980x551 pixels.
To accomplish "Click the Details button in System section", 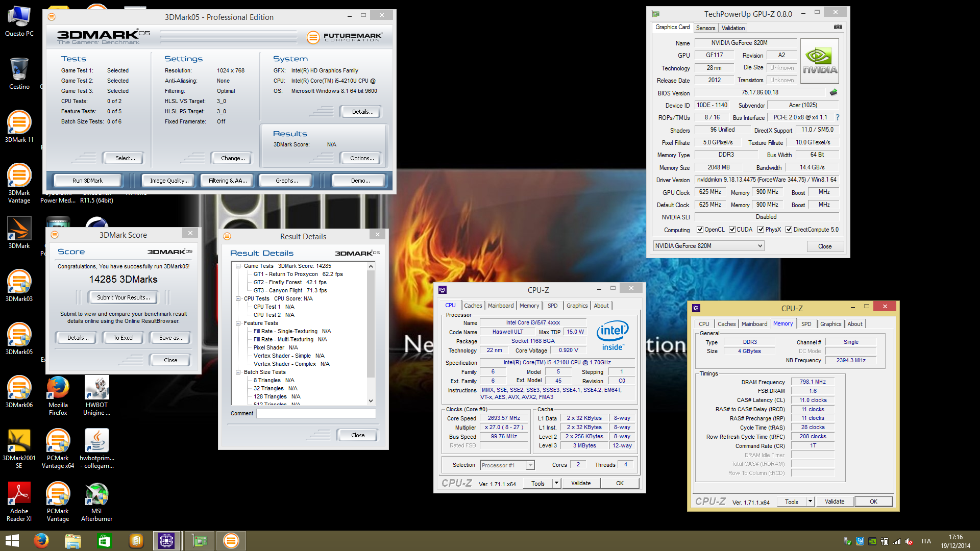I will point(362,112).
